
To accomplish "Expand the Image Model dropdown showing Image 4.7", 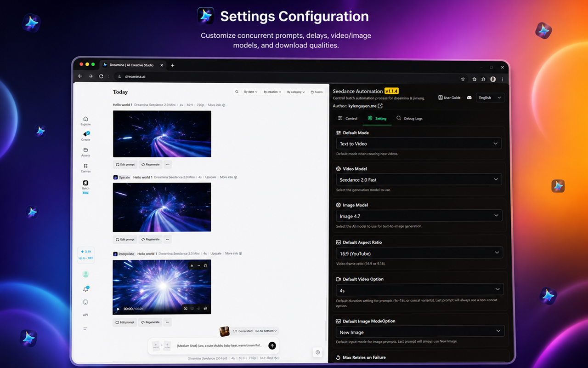I will pyautogui.click(x=419, y=216).
